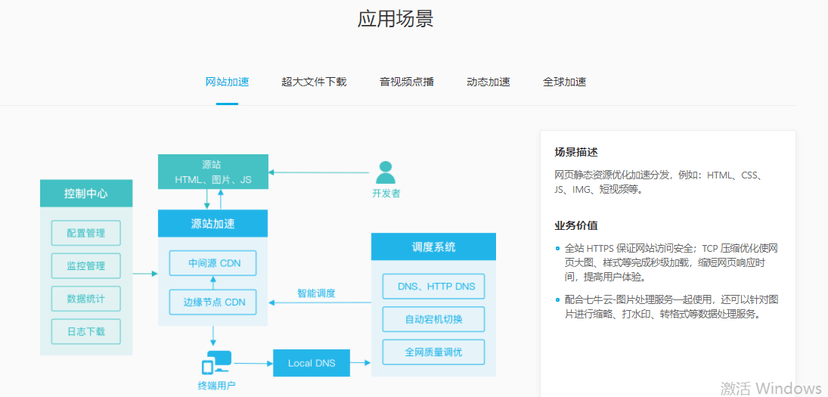Select the 边缘节点 CDN box
Viewport: 828px width, 397px height.
coord(213,303)
